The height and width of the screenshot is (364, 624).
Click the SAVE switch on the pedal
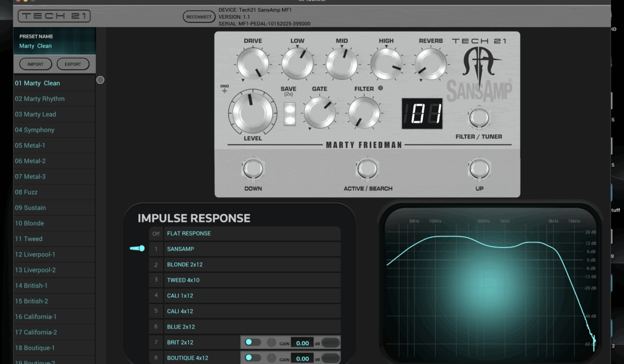point(288,115)
